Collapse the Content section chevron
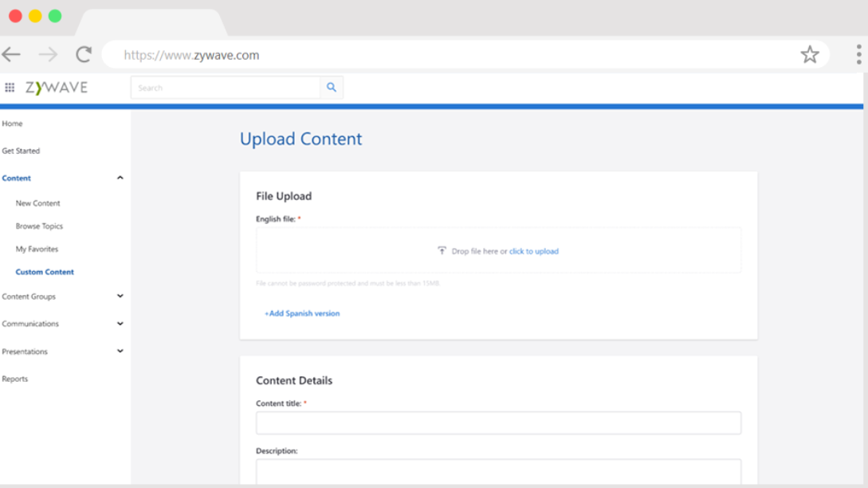 pos(120,177)
